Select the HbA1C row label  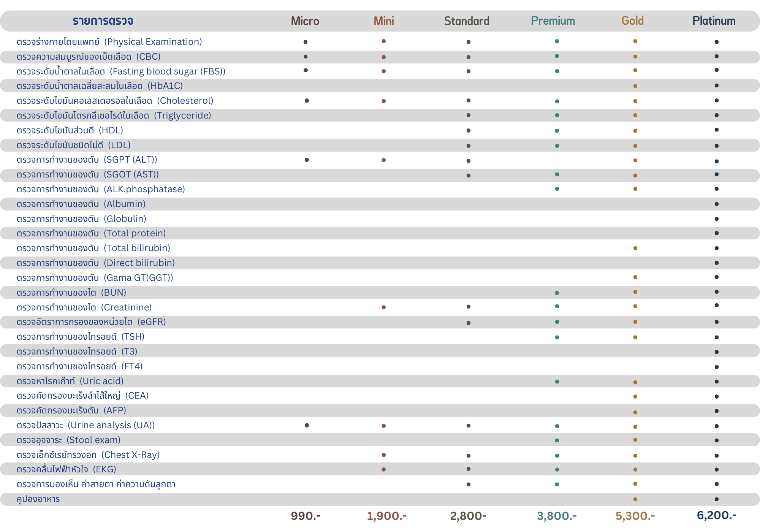pos(100,86)
